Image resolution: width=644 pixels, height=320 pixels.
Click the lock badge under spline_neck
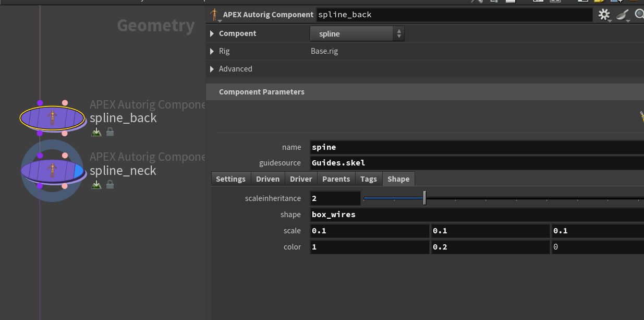[x=110, y=185]
